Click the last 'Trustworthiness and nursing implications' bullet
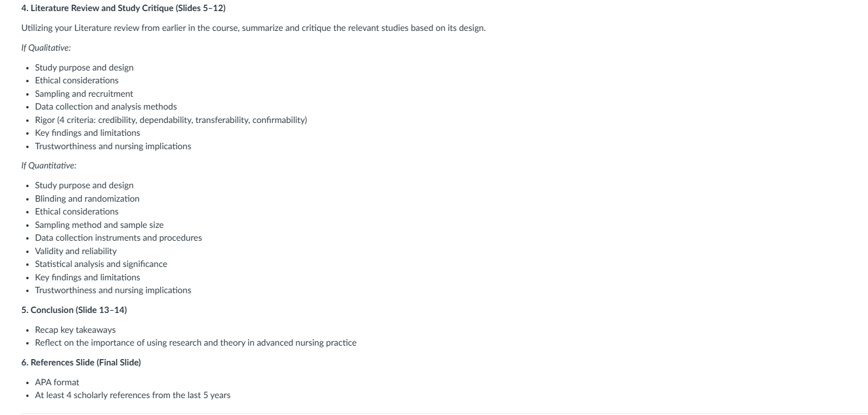Viewport: 868px width, 415px height. [113, 290]
